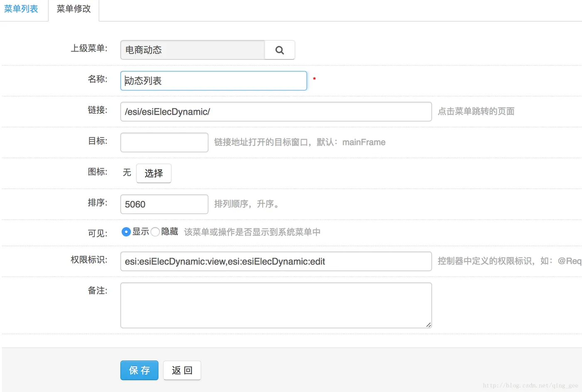Click the magnifier icon beside parent menu

tap(280, 50)
